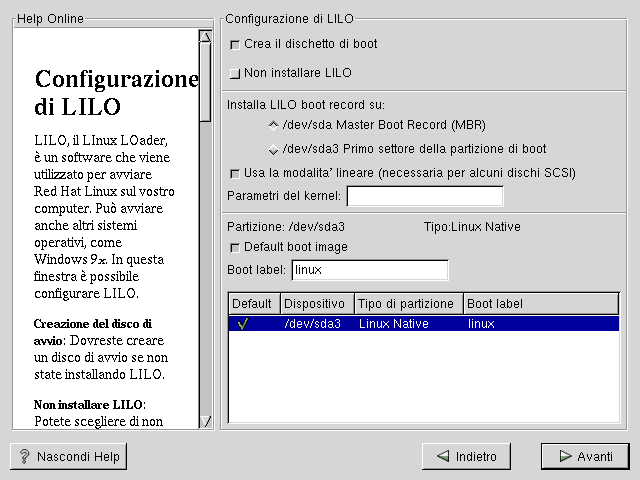This screenshot has width=640, height=480.
Task: Click the right arrow icon on Avanti
Action: coord(561,457)
